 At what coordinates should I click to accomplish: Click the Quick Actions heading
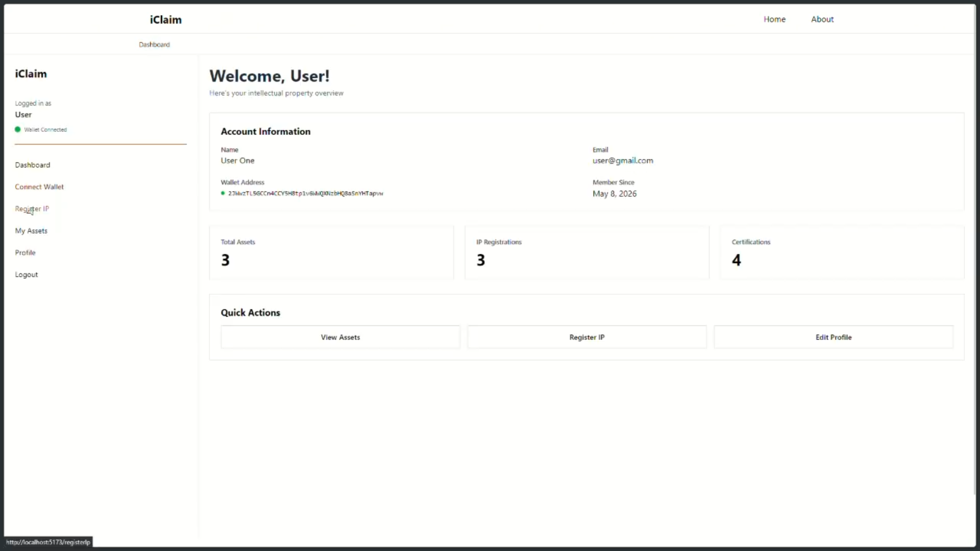point(250,313)
